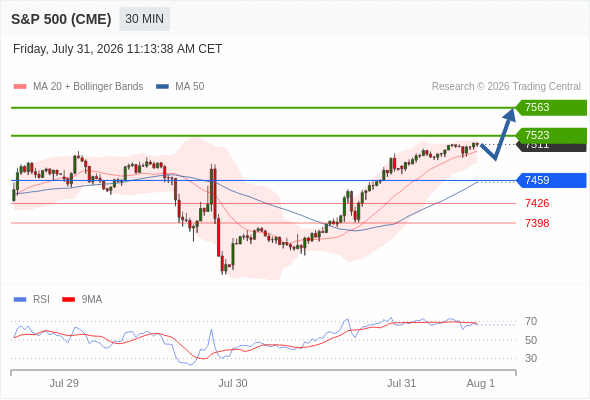Click the 7426 red support value
This screenshot has height=400, width=590.
click(x=537, y=204)
